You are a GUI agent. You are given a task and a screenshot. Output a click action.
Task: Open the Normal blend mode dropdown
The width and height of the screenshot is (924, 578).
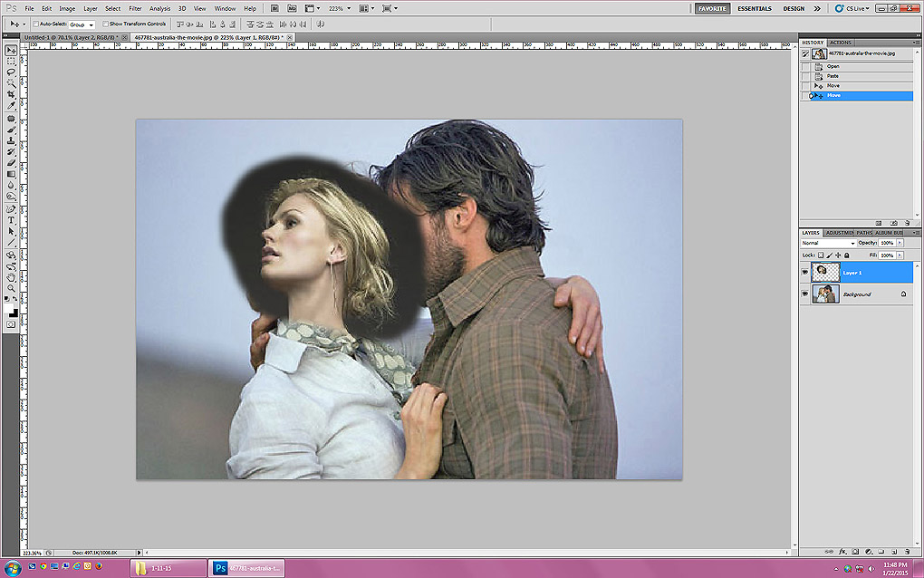click(x=828, y=243)
